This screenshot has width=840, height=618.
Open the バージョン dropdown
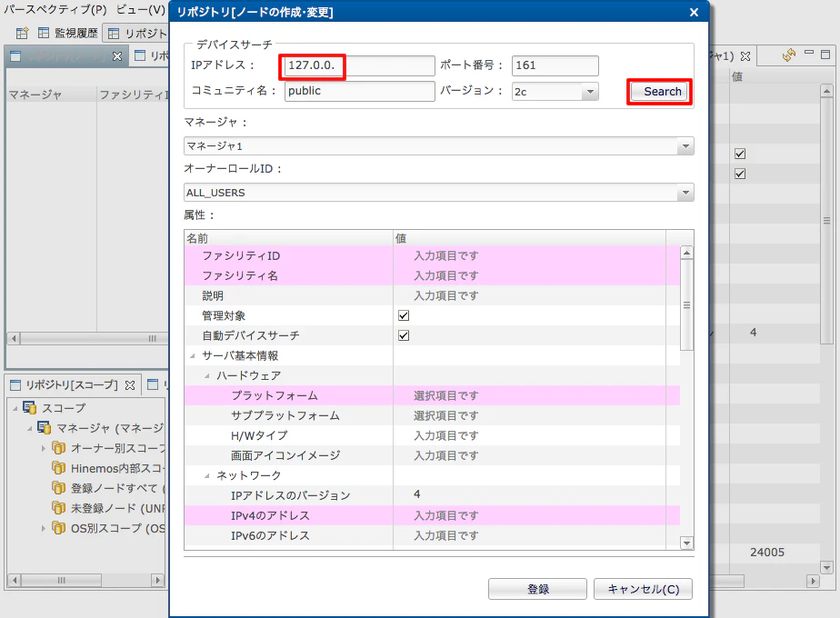coord(590,92)
